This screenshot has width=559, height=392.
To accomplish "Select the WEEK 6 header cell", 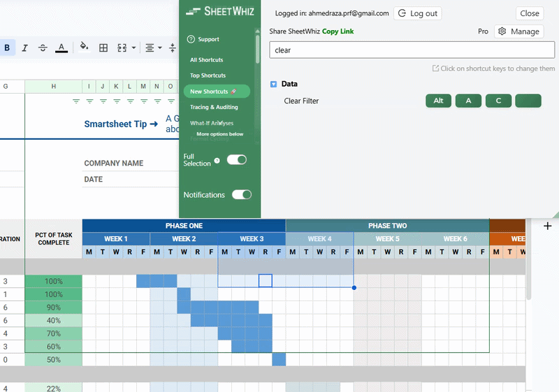I will [x=456, y=239].
